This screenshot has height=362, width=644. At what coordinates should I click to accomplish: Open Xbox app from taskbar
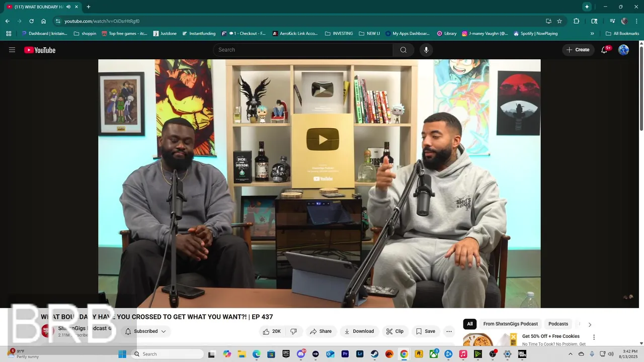point(434,354)
